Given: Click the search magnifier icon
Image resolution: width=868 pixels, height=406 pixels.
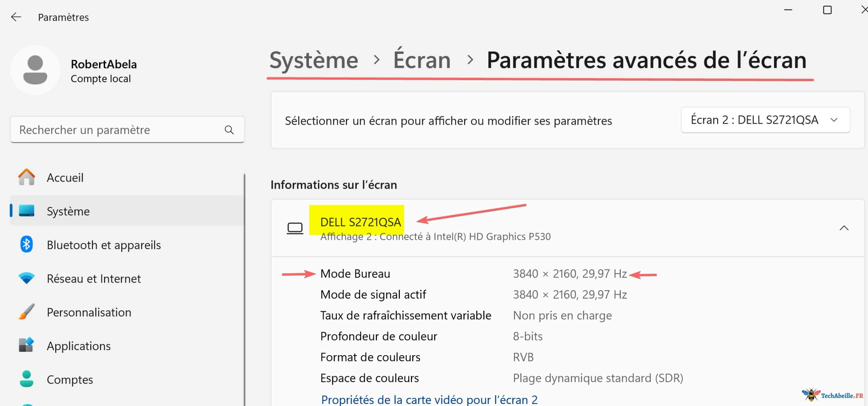Looking at the screenshot, I should coord(229,130).
